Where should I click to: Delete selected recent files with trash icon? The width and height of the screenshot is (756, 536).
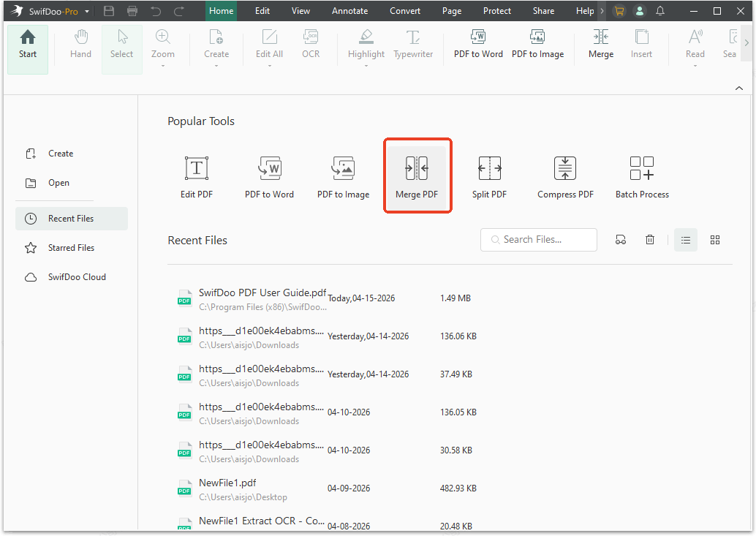tap(649, 239)
